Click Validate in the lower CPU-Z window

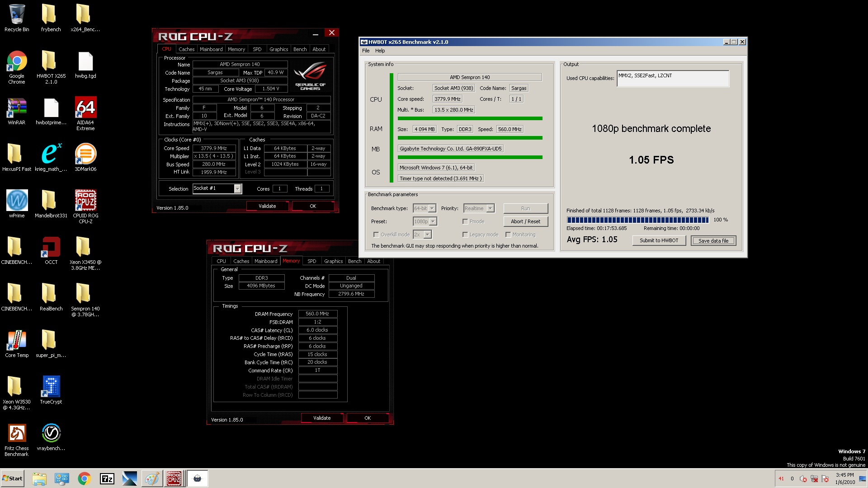tap(322, 418)
